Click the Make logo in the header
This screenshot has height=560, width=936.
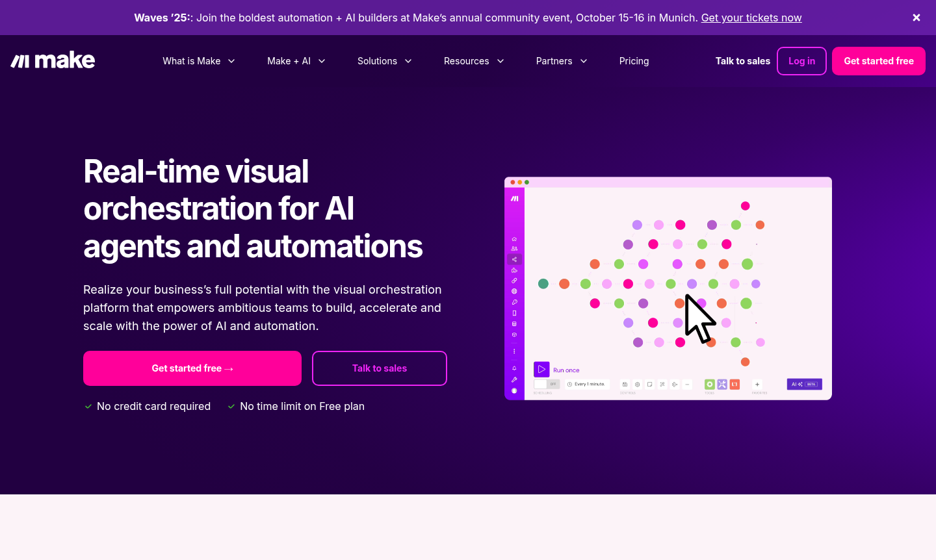coord(53,60)
